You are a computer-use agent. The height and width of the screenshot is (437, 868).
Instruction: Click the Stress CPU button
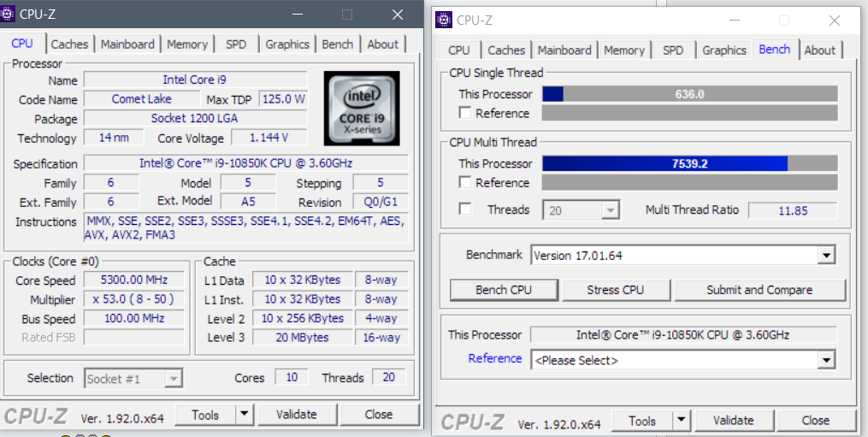tap(616, 290)
